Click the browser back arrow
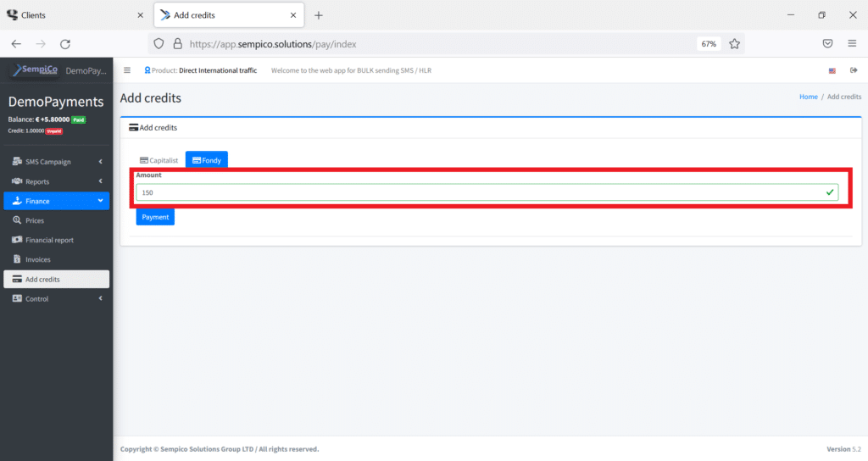This screenshot has width=868, height=461. point(16,44)
